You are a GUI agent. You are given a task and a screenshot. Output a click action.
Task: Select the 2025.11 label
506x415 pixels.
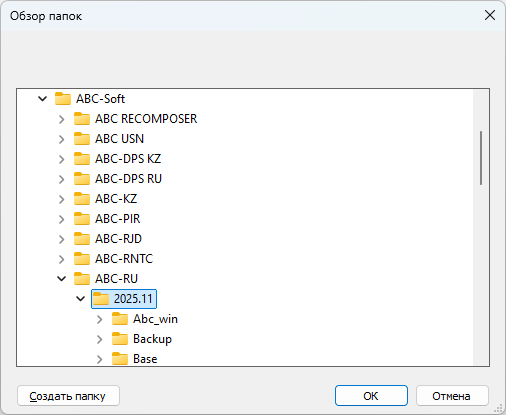point(133,299)
